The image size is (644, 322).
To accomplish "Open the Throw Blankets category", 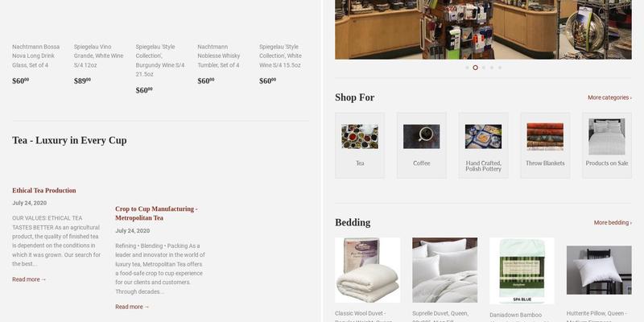I will click(545, 146).
